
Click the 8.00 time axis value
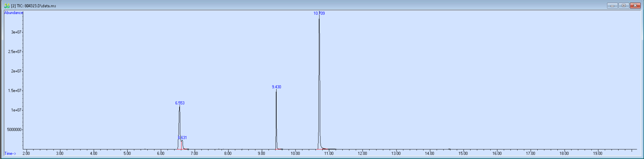click(x=228, y=154)
